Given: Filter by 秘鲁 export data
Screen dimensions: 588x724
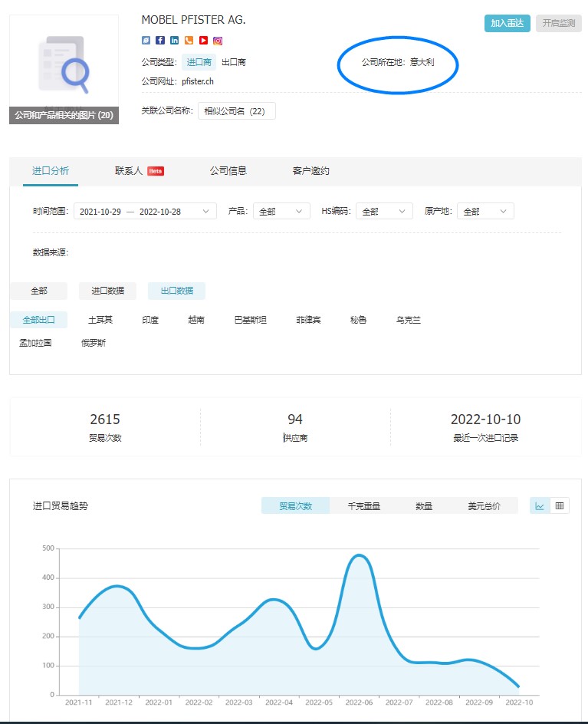Looking at the screenshot, I should click(x=358, y=320).
